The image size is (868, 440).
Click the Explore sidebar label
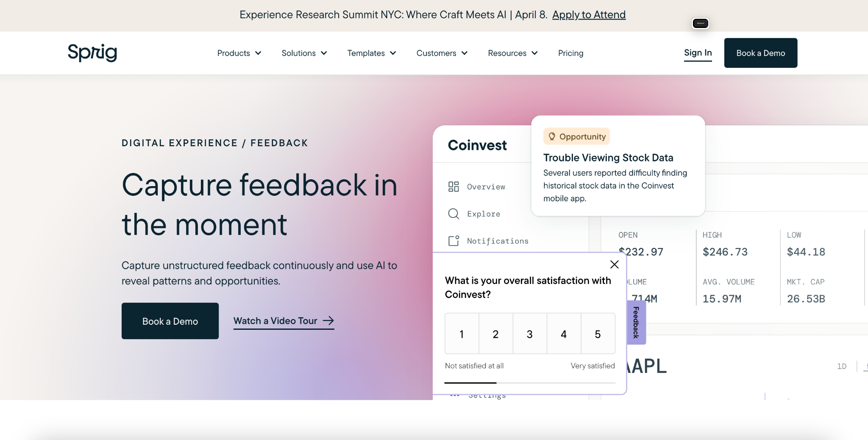[x=484, y=214]
